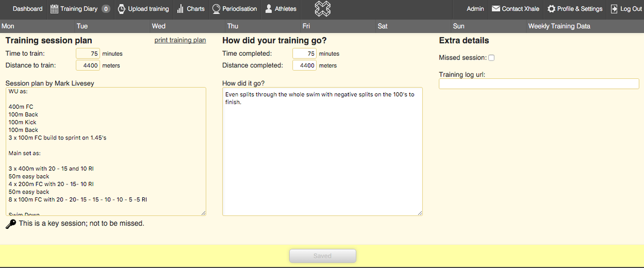Click the How did it go resize handle

[420, 213]
